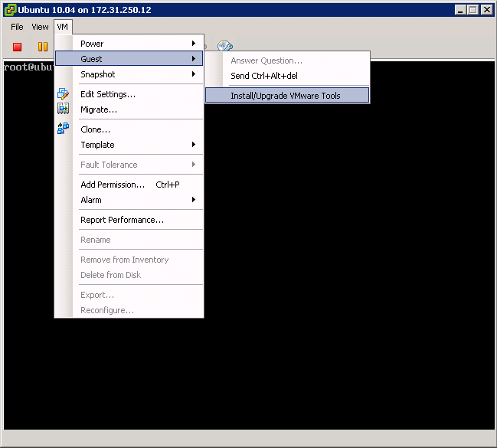Image resolution: width=497 pixels, height=448 pixels.
Task: Select Add Permission menu entry
Action: (x=129, y=185)
